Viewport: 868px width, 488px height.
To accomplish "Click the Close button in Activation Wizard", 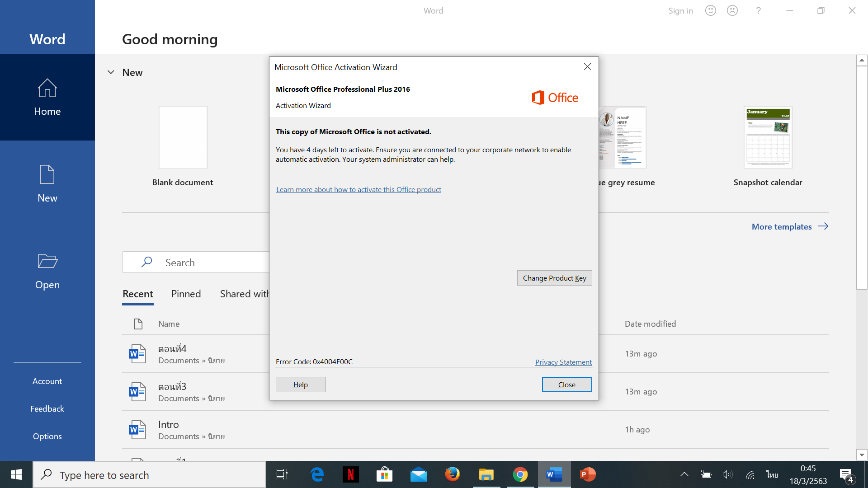I will tap(567, 385).
